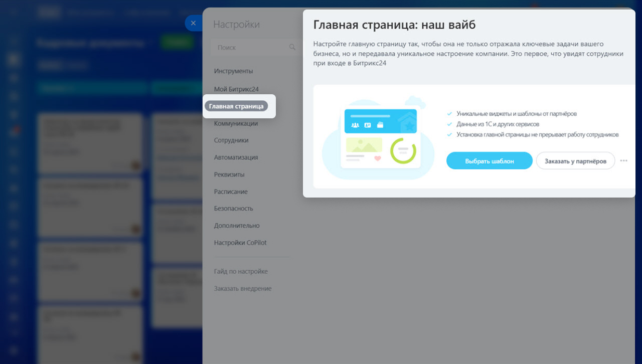The height and width of the screenshot is (364, 642).
Task: Open the Реквизиты settings section
Action: [x=229, y=174]
